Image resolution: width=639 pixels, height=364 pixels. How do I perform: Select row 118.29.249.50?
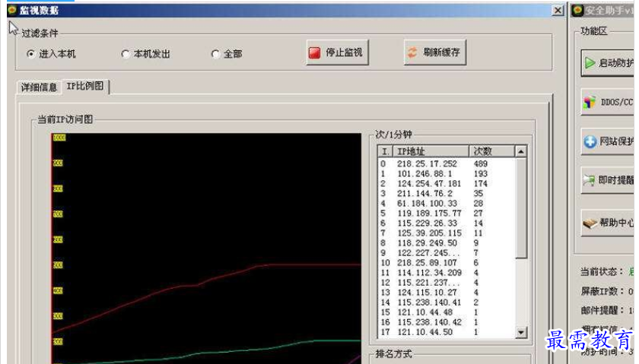point(447,243)
